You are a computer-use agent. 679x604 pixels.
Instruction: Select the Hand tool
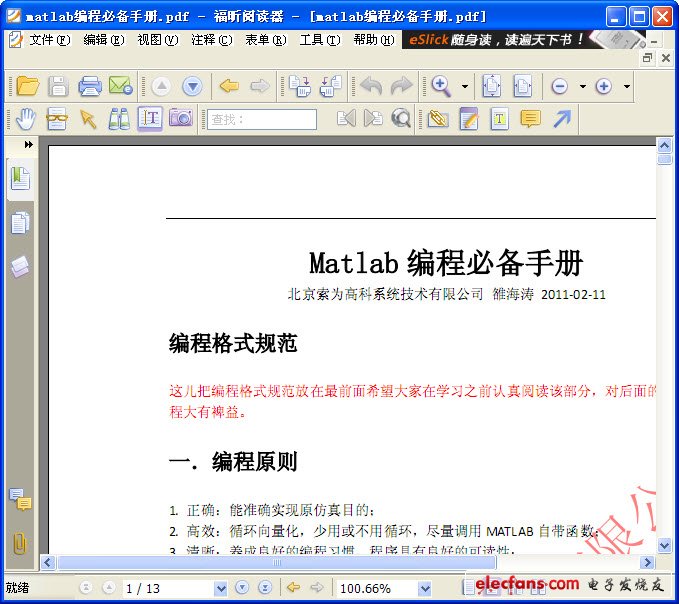pyautogui.click(x=26, y=119)
